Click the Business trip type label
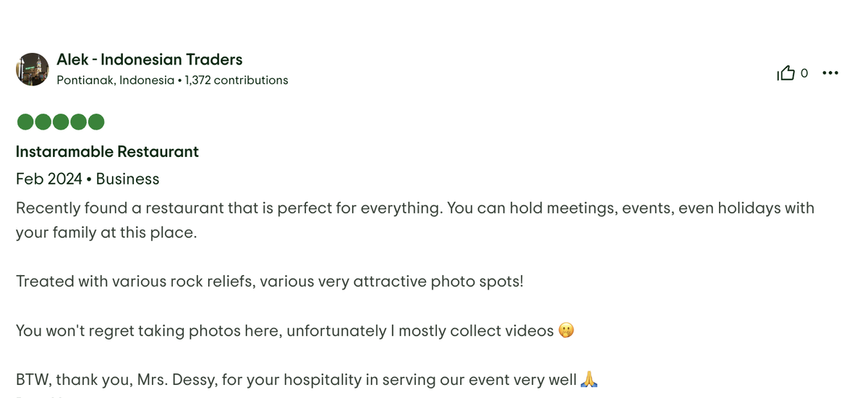The width and height of the screenshot is (868, 398). [127, 179]
